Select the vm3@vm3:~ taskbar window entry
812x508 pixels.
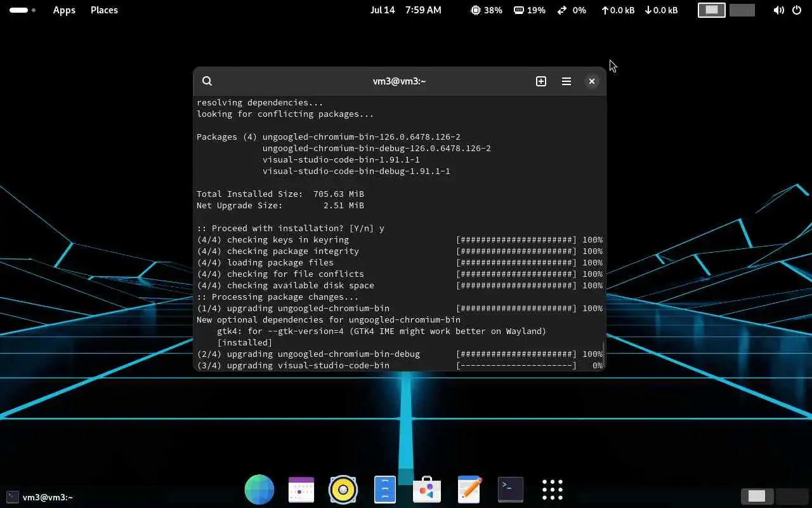pos(40,497)
